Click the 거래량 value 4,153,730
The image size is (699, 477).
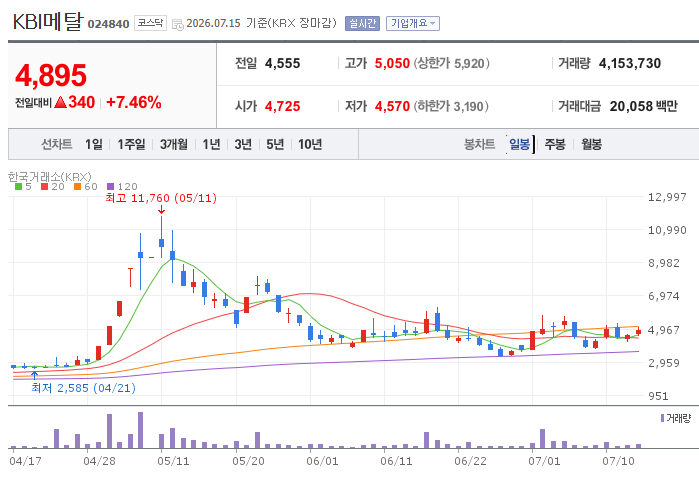(x=630, y=63)
